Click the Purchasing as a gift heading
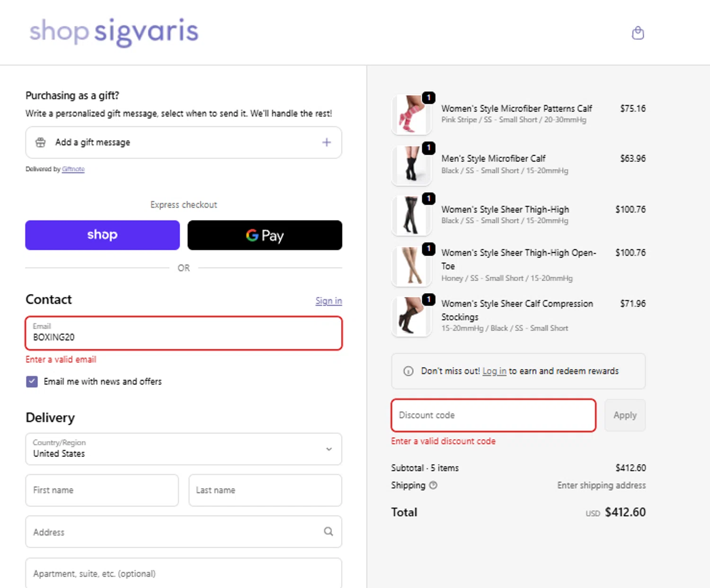This screenshot has height=588, width=710. click(72, 95)
